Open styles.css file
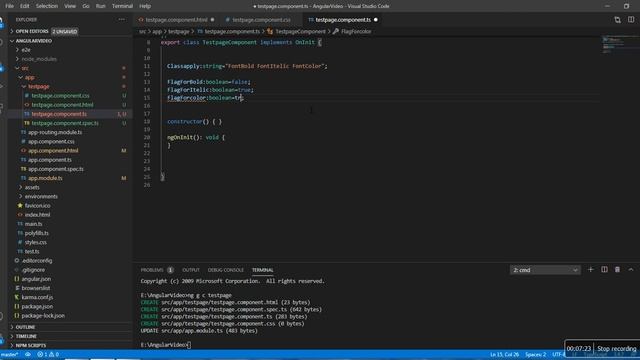The image size is (640, 360). tap(36, 242)
